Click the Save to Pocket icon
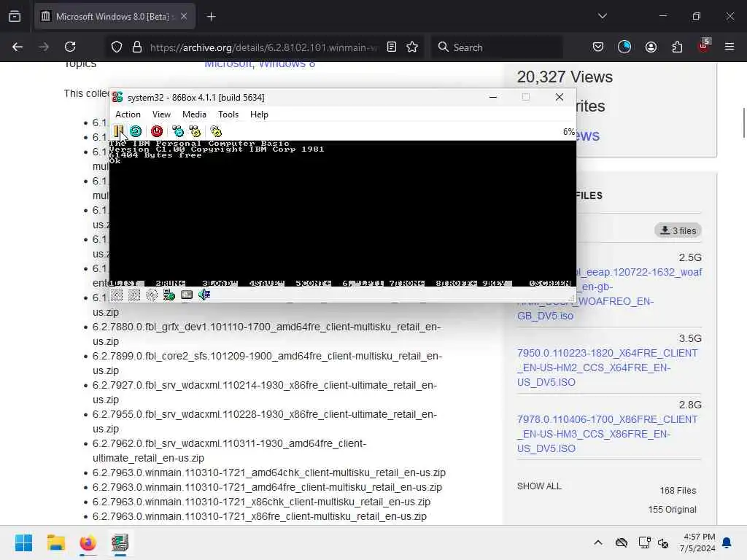Screen dimensions: 747x560 click(598, 47)
